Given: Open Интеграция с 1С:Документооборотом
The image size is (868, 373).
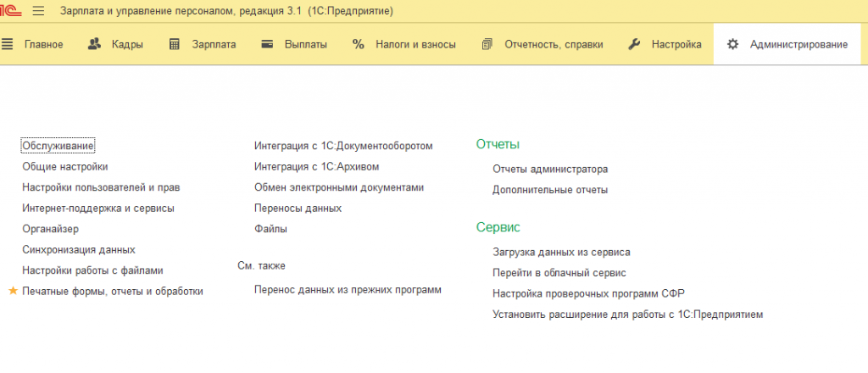Looking at the screenshot, I should point(343,146).
